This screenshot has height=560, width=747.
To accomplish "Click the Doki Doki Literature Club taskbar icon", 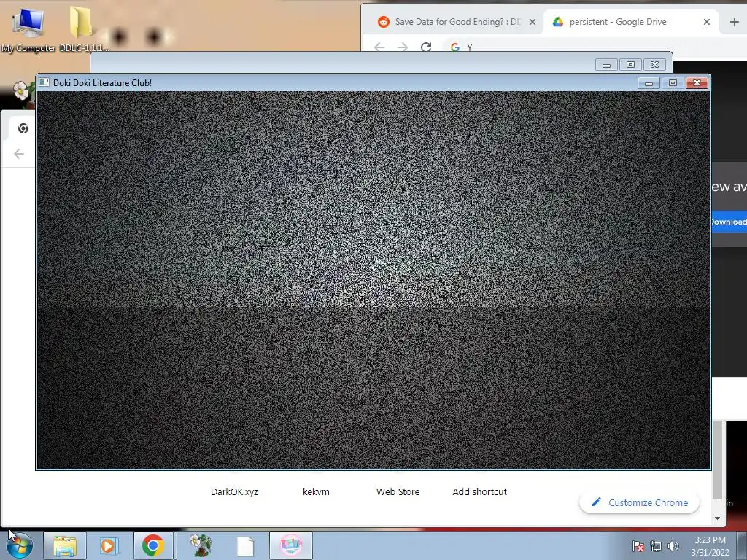I will (291, 545).
